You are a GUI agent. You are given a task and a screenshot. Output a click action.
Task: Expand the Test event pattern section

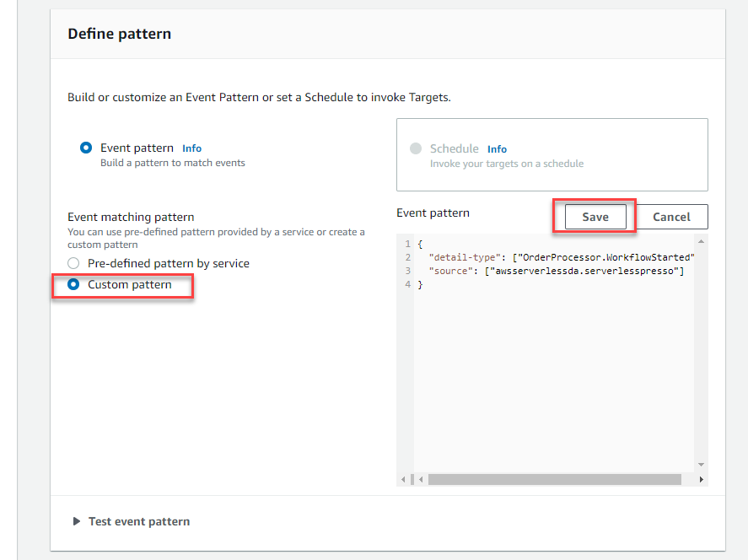(139, 521)
